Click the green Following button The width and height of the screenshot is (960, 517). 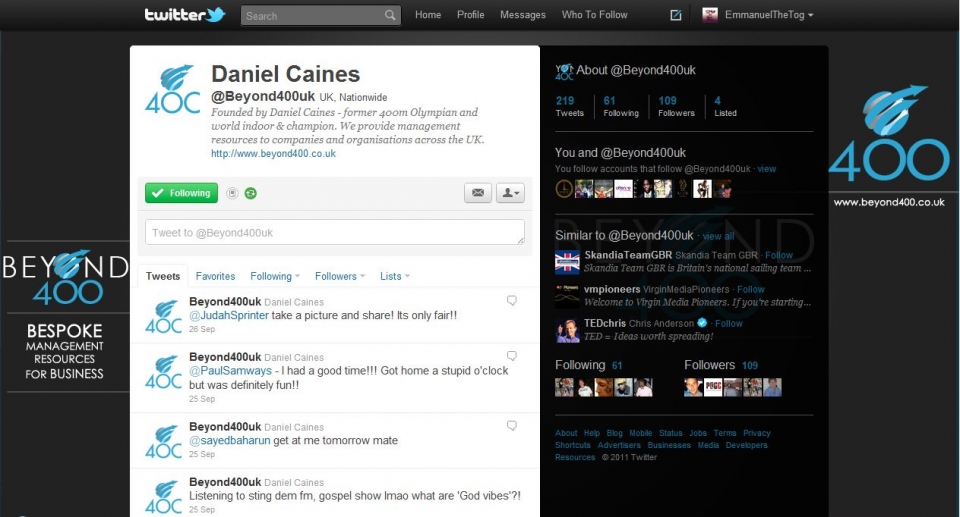point(181,192)
